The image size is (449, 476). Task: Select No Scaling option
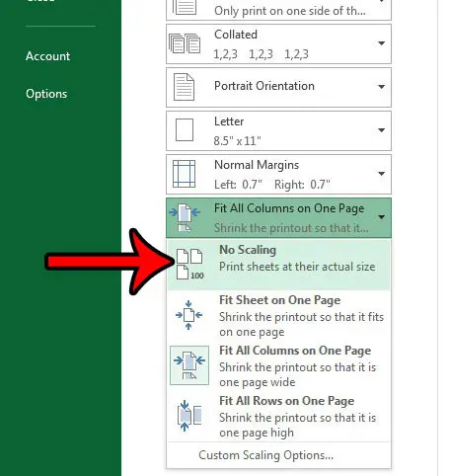click(x=278, y=265)
